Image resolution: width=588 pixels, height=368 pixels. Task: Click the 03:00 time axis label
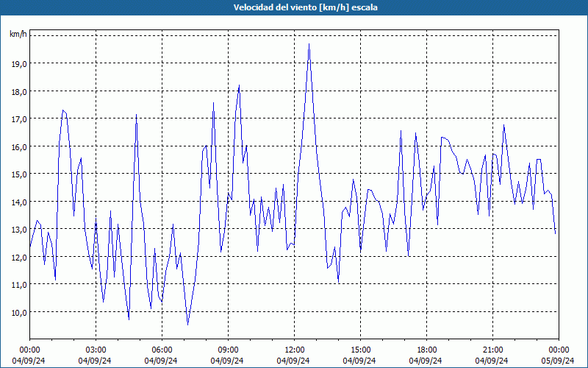[x=96, y=350]
